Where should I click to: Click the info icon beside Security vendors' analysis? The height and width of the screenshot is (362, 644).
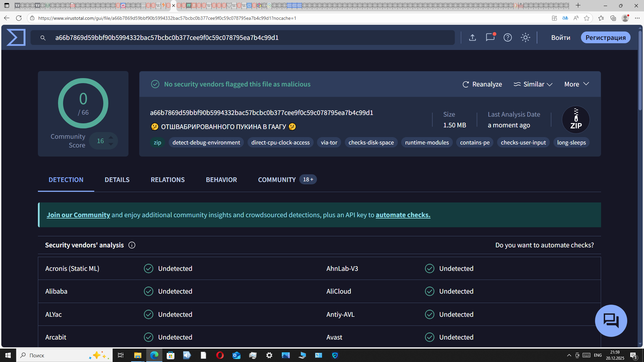coord(132,245)
